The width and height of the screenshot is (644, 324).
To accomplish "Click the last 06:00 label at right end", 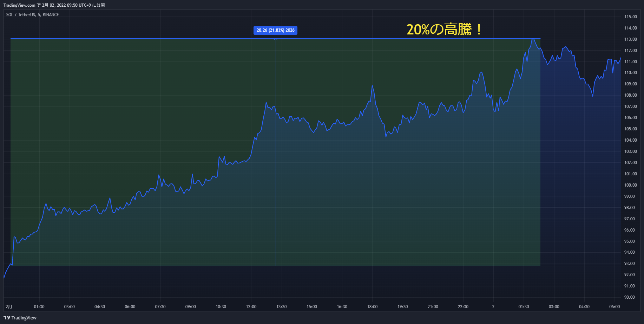I will [615, 307].
